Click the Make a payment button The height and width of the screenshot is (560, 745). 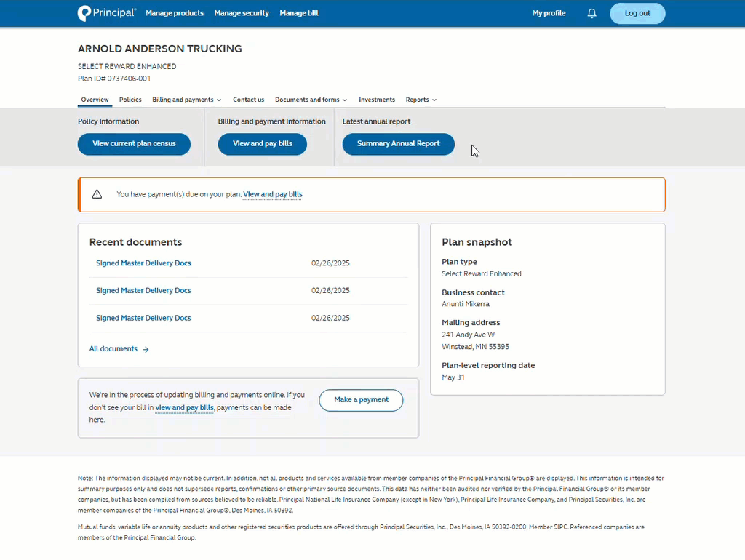click(361, 400)
